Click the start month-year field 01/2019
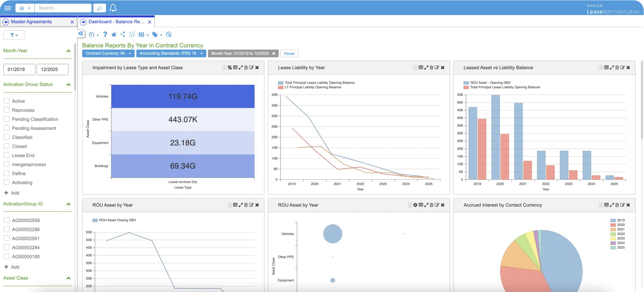This screenshot has height=292, width=644. click(19, 69)
